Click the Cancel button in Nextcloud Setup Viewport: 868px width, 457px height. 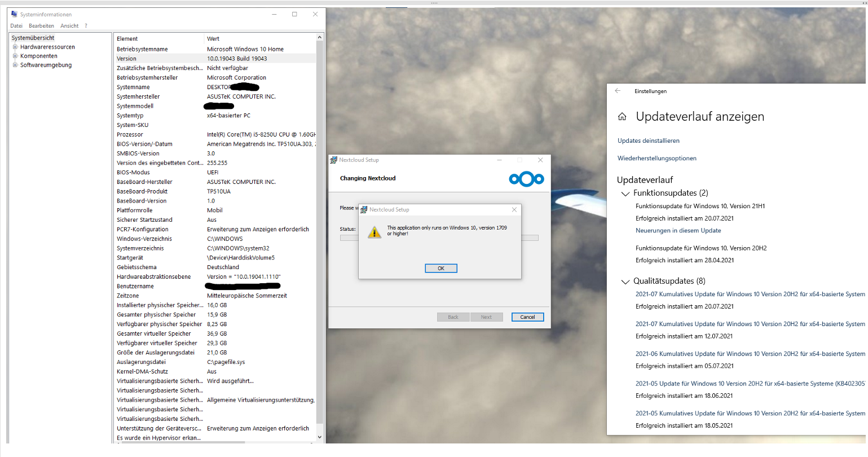[527, 317]
